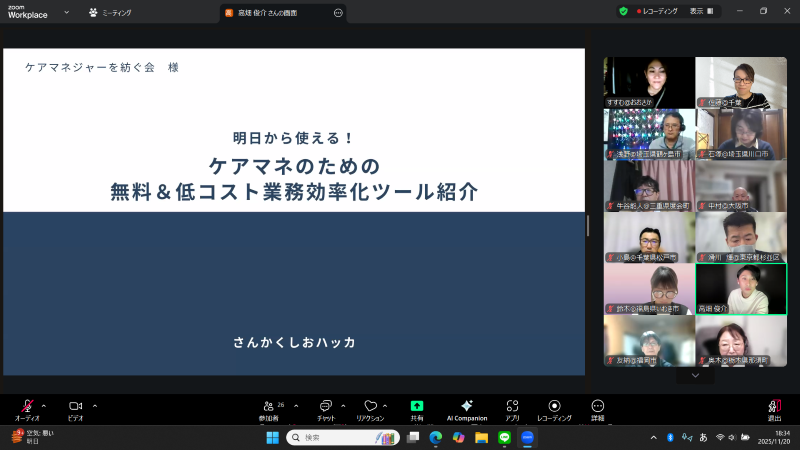
Task: Expand audio options arrow beside オーディオ
Action: (43, 405)
